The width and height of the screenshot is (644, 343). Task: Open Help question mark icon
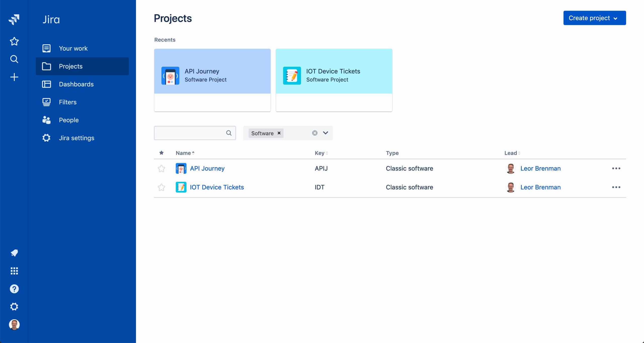(14, 289)
